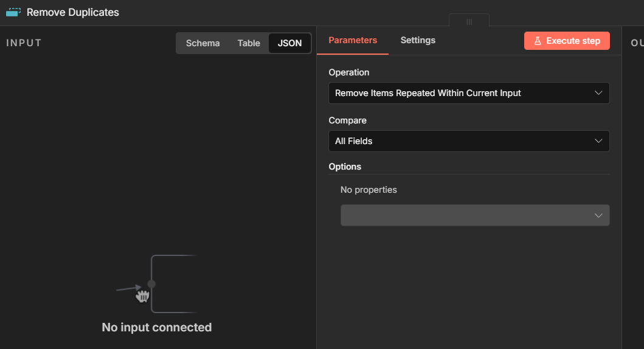Select the JSON input view

[289, 43]
